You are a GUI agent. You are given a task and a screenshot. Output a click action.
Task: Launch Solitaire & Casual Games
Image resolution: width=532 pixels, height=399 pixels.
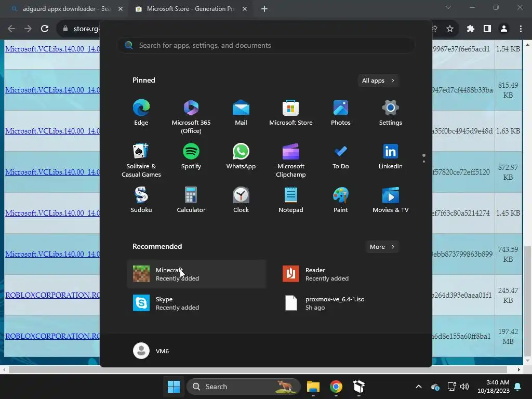tap(141, 161)
